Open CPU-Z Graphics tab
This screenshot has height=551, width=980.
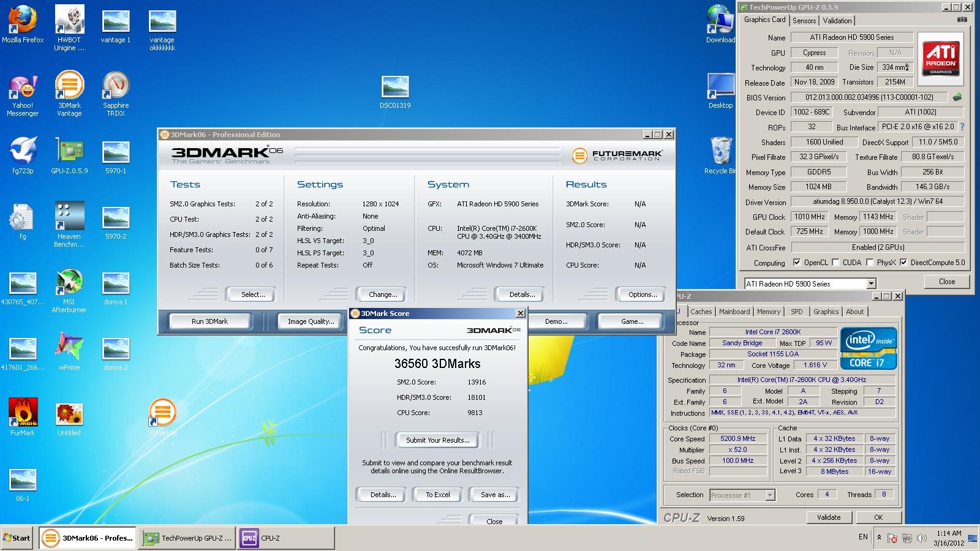[826, 312]
